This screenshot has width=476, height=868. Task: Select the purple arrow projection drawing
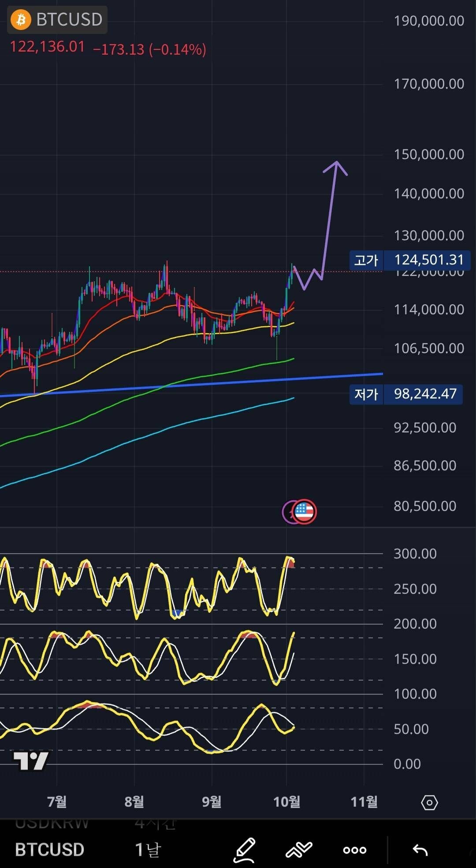click(329, 220)
